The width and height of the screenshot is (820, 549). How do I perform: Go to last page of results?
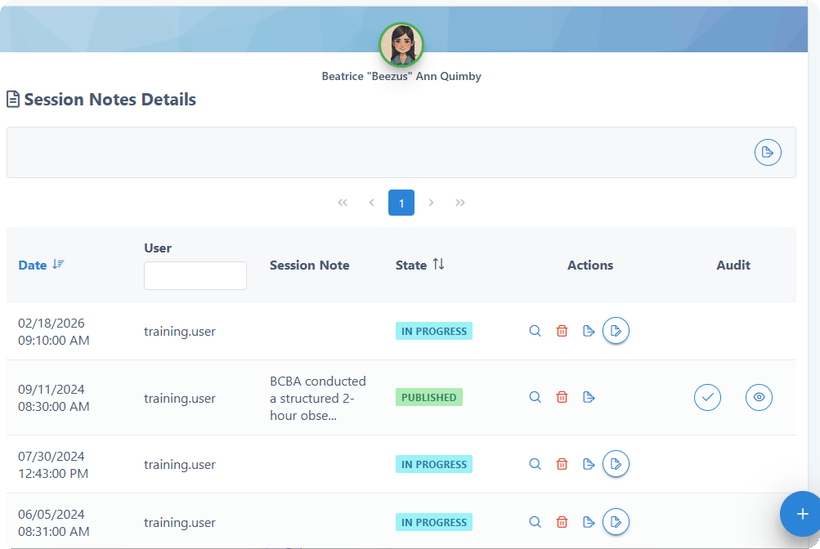point(460,202)
